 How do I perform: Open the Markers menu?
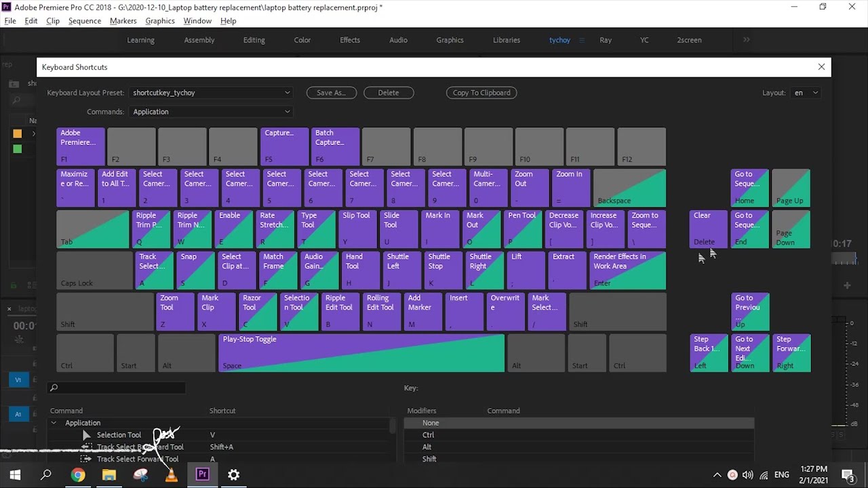pos(123,21)
